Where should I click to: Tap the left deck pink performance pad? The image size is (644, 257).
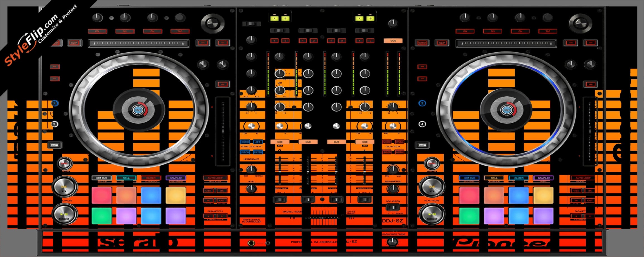pyautogui.click(x=102, y=195)
